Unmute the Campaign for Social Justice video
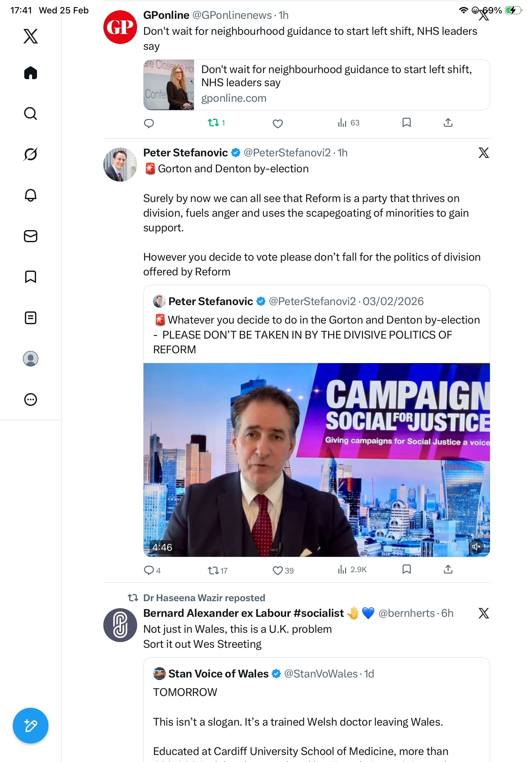The image size is (532, 762). 476,546
